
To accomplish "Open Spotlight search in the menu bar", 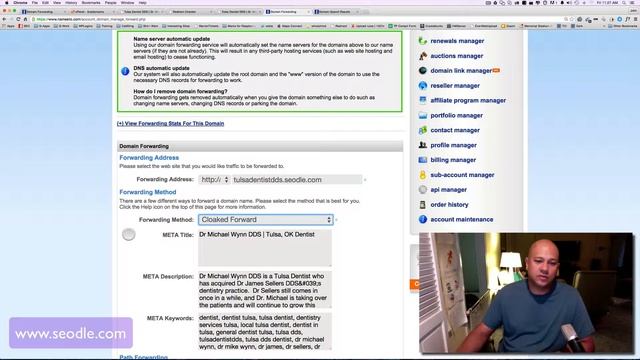I will tap(624, 2).
